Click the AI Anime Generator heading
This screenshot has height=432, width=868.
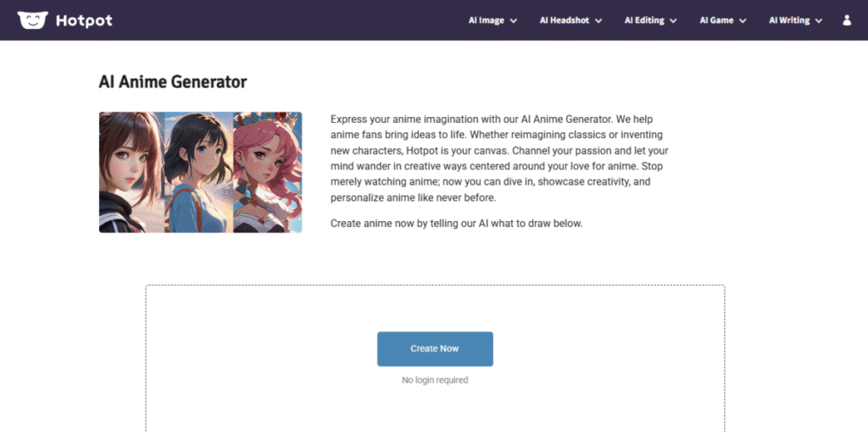click(173, 82)
